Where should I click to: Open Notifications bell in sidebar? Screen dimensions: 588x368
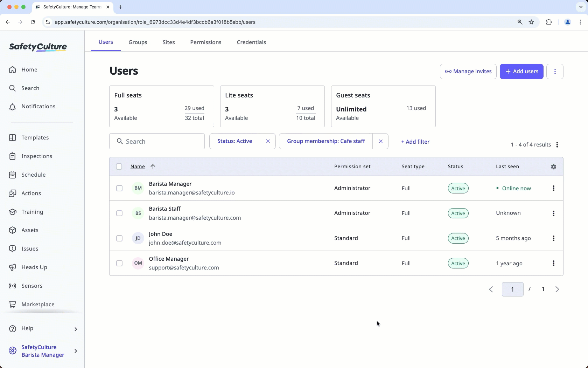pos(32,107)
